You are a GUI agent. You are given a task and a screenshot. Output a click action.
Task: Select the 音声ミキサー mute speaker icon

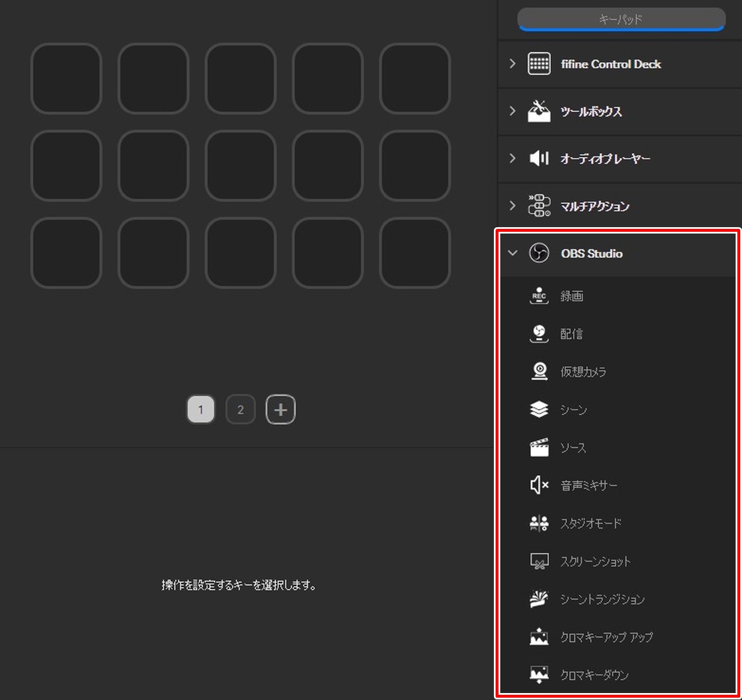pyautogui.click(x=539, y=485)
